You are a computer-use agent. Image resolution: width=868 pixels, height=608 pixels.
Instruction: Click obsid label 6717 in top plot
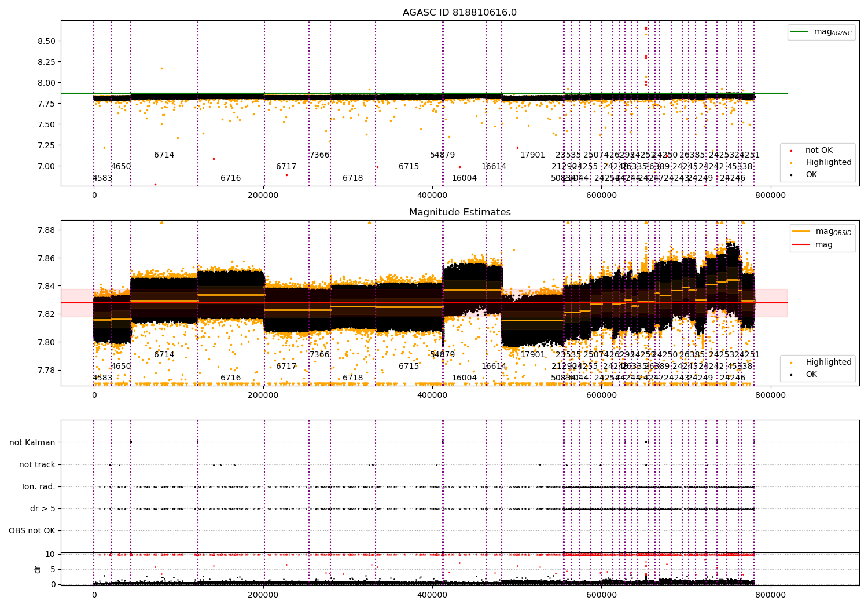pos(286,167)
